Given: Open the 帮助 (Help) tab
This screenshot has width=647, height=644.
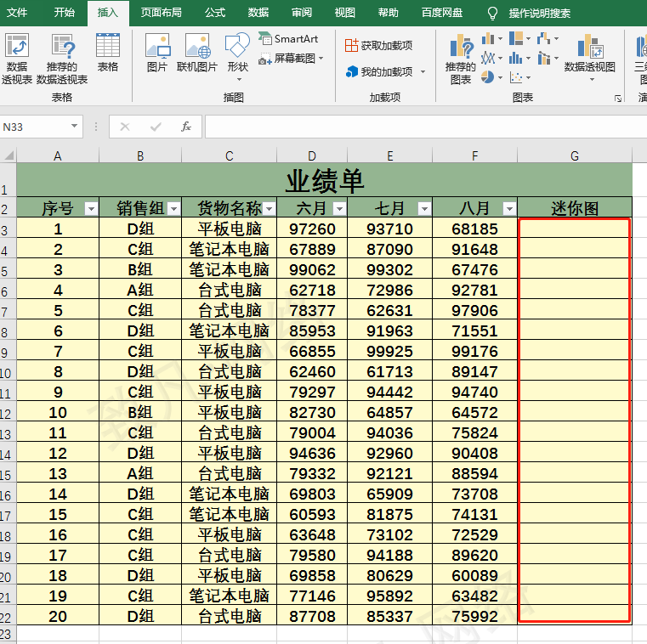Looking at the screenshot, I should click(389, 13).
